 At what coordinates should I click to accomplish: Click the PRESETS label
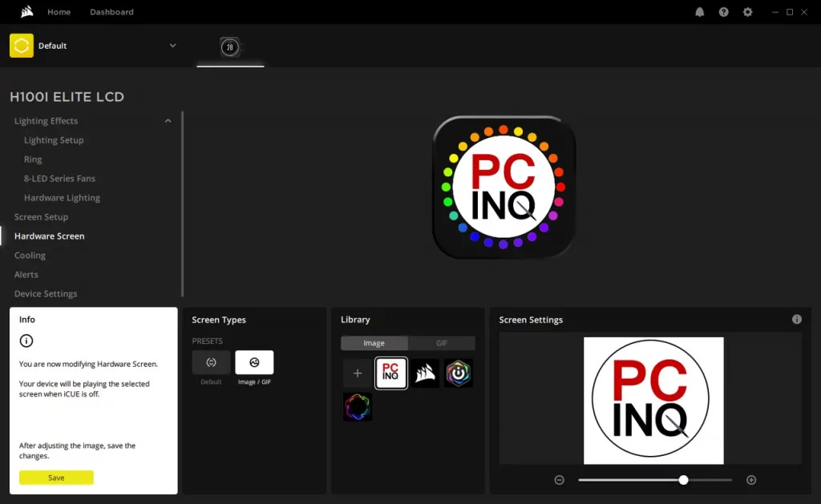[208, 341]
